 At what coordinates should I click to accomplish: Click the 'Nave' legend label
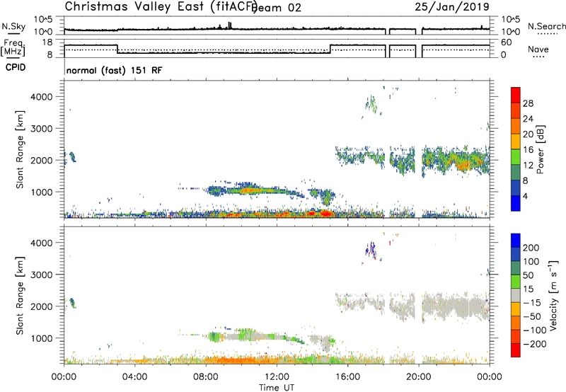tap(538, 50)
